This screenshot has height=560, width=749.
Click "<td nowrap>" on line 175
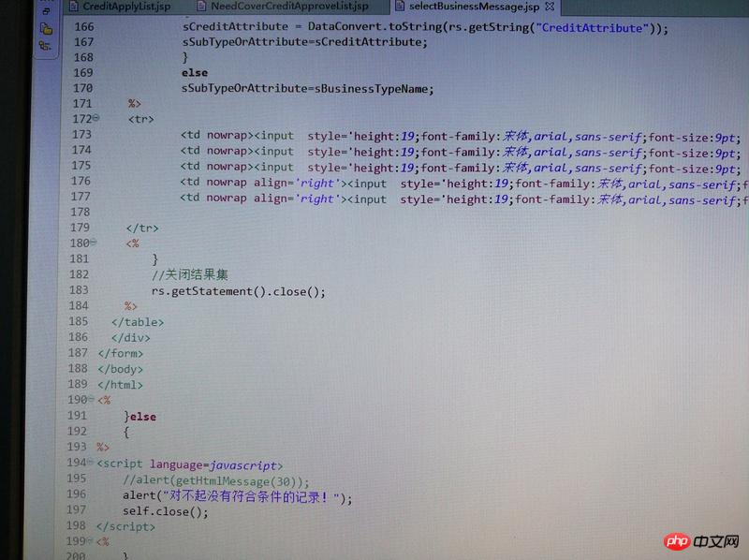tap(217, 167)
